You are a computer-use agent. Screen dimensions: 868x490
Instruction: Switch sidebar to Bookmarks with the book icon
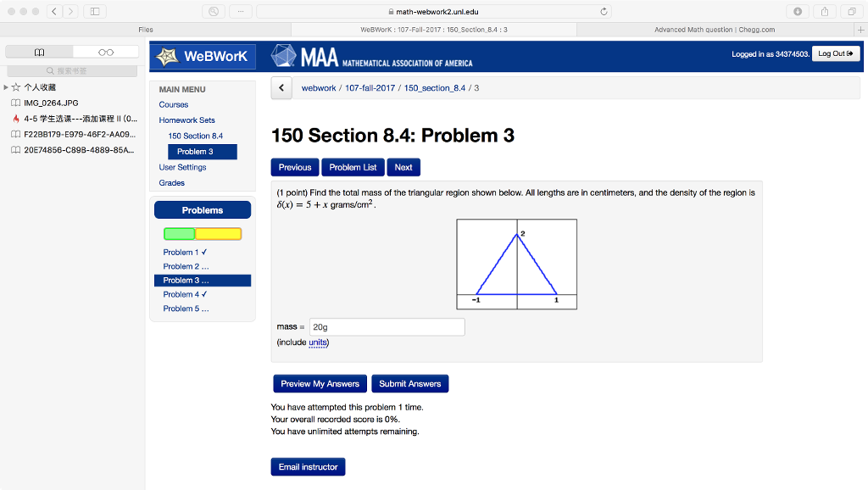[39, 51]
